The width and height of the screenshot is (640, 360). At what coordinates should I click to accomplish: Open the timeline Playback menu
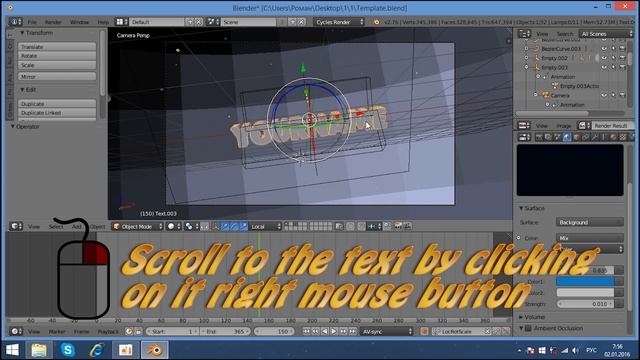coord(108,331)
